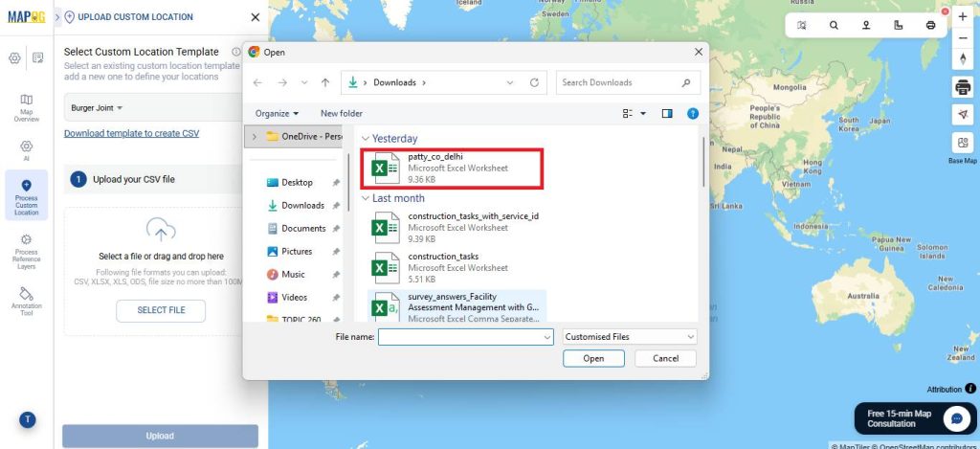This screenshot has width=980, height=449.
Task: Click the user avatar labeled T
Action: [27, 420]
